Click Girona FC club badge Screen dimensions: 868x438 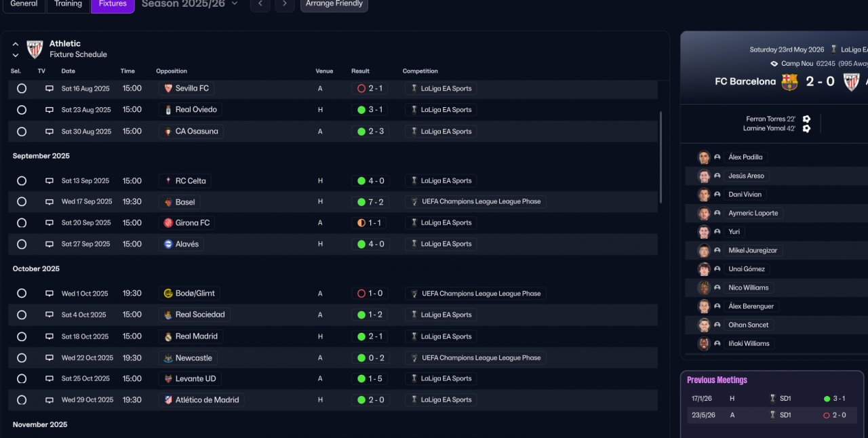click(x=168, y=223)
